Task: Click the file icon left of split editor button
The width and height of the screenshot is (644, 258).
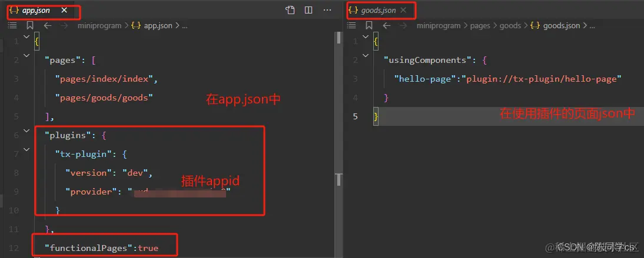Action: [290, 11]
